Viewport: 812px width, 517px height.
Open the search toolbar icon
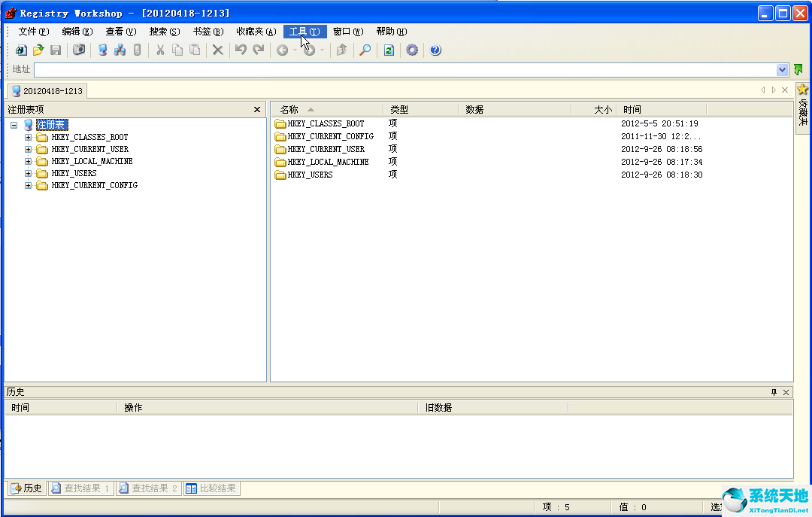[365, 50]
